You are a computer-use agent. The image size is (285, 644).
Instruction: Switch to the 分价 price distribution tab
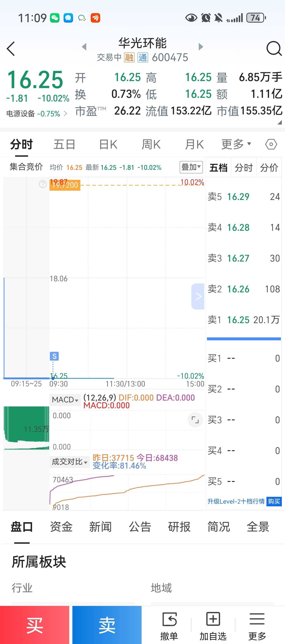[x=269, y=168]
